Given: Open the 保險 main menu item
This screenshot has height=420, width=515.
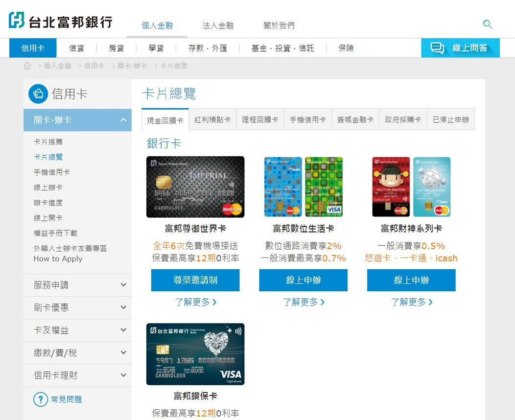Looking at the screenshot, I should [x=346, y=48].
